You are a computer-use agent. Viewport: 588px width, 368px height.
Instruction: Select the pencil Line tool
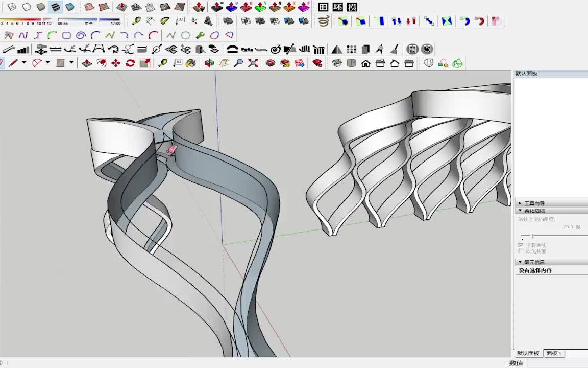[x=13, y=63]
